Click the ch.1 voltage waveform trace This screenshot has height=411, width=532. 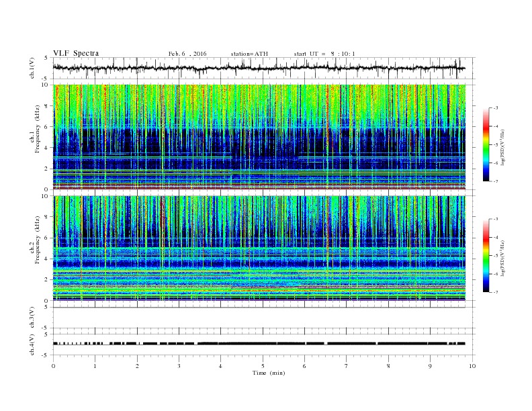259,68
